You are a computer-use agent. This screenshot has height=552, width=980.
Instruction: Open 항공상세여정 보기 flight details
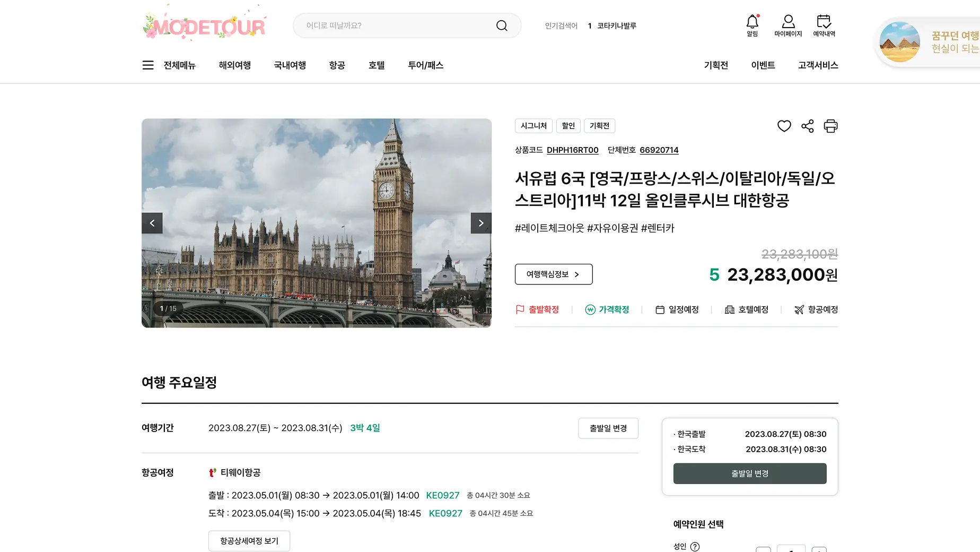(x=249, y=541)
